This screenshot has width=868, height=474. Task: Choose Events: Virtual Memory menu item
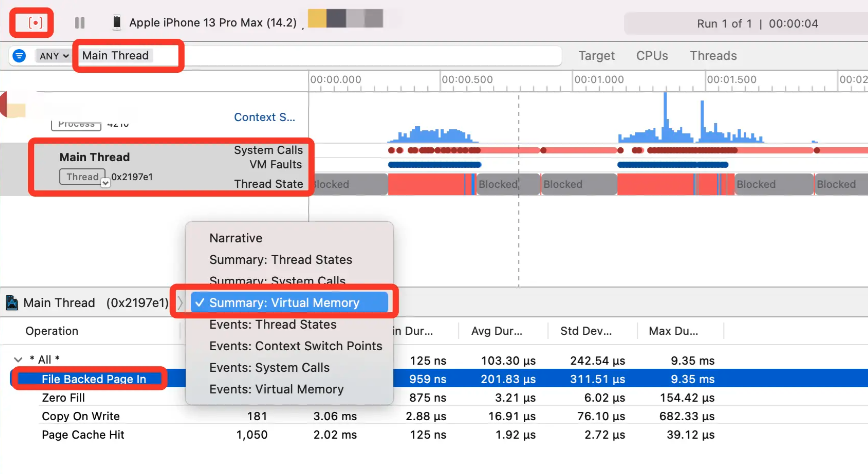pos(276,389)
